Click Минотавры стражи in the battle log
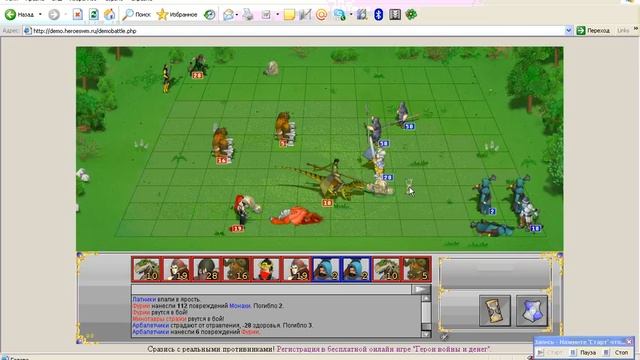The height and width of the screenshot is (360, 640). pyautogui.click(x=159, y=319)
